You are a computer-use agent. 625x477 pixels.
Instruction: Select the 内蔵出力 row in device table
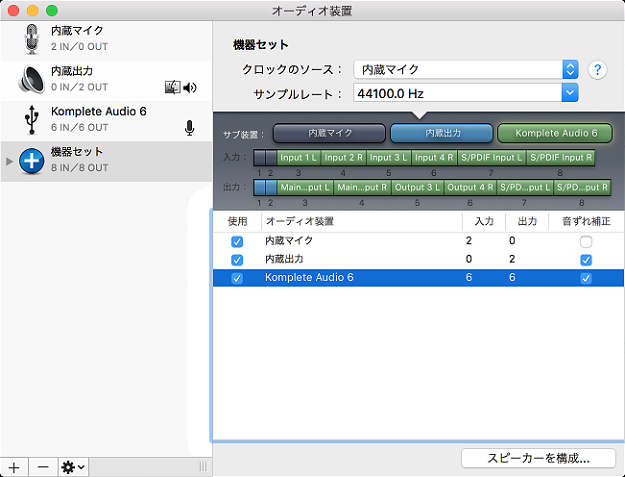click(x=419, y=259)
